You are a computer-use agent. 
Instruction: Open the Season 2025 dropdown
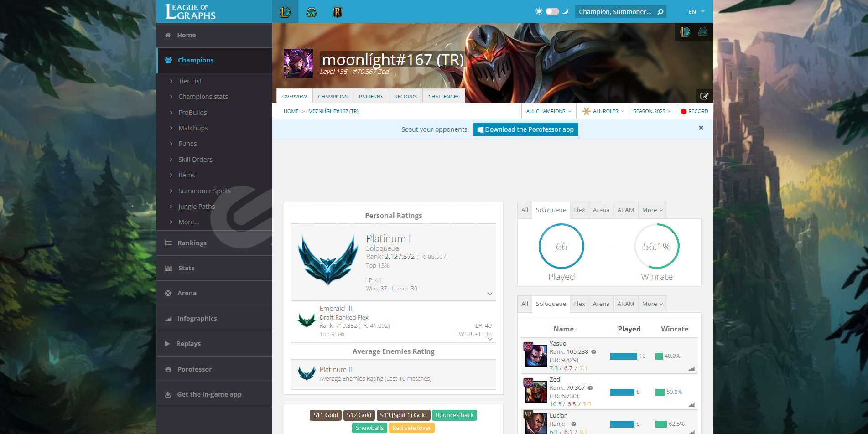point(652,111)
